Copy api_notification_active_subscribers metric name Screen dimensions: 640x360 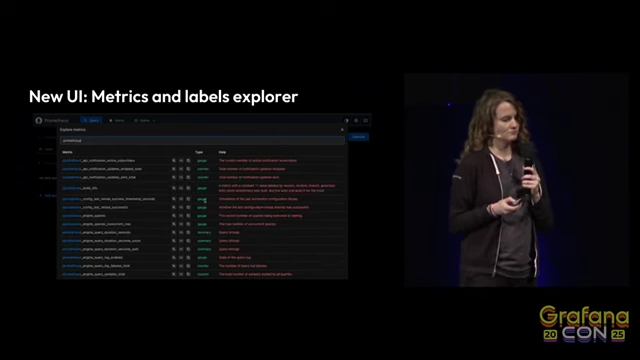[189, 161]
